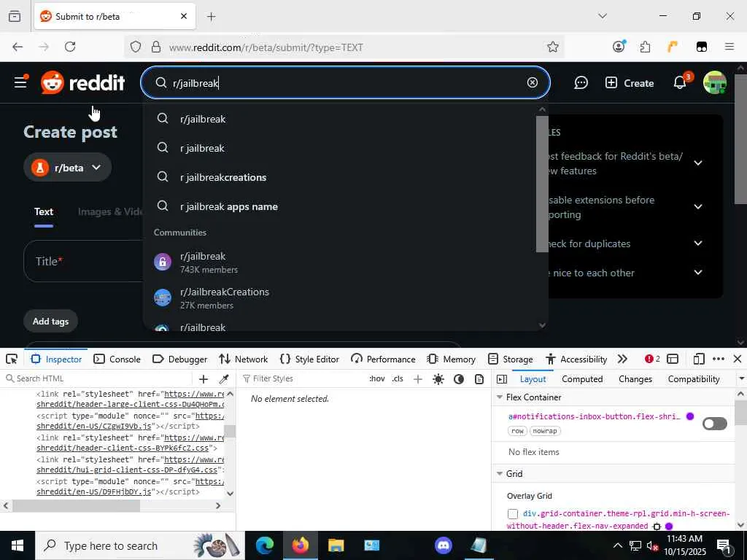Screen dimensions: 747x560
Task: Toggle the three-pane inspector sidebar
Action: tap(502, 379)
